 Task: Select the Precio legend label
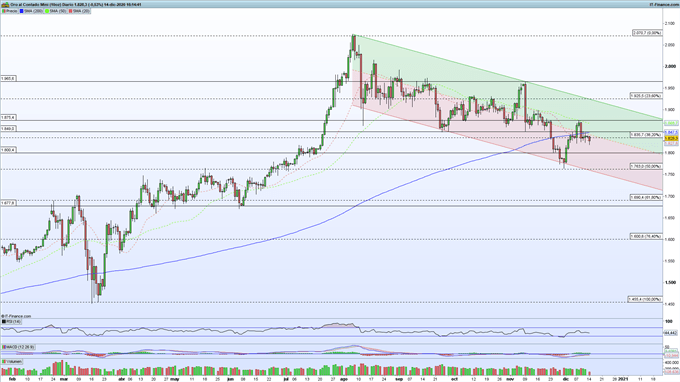[x=11, y=11]
